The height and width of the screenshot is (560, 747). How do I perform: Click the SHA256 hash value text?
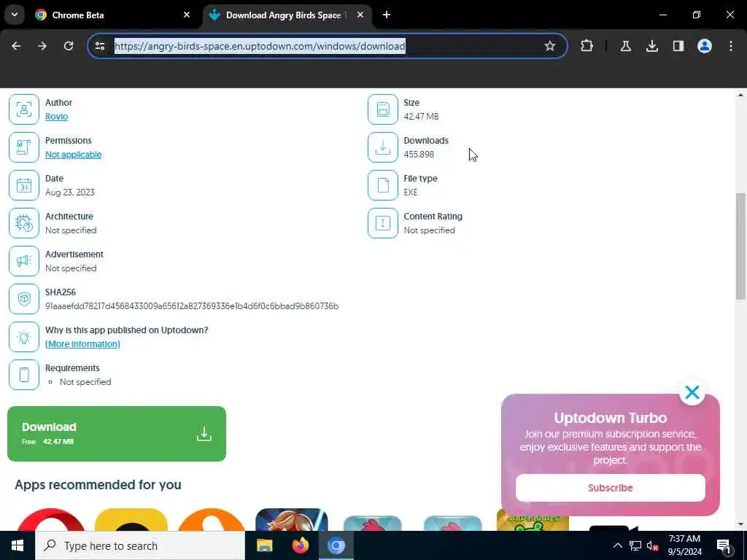tap(192, 306)
